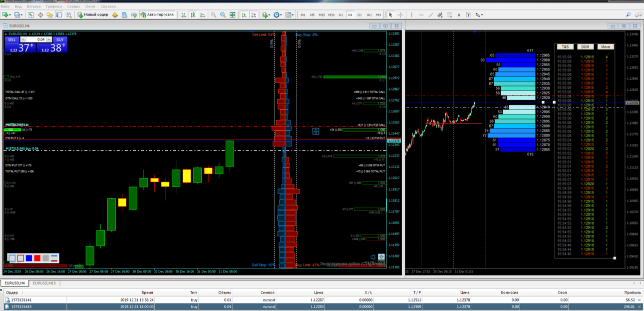The image size is (644, 311).
Task: Collapse one-click trading panel triangle
Action: click(x=6, y=34)
